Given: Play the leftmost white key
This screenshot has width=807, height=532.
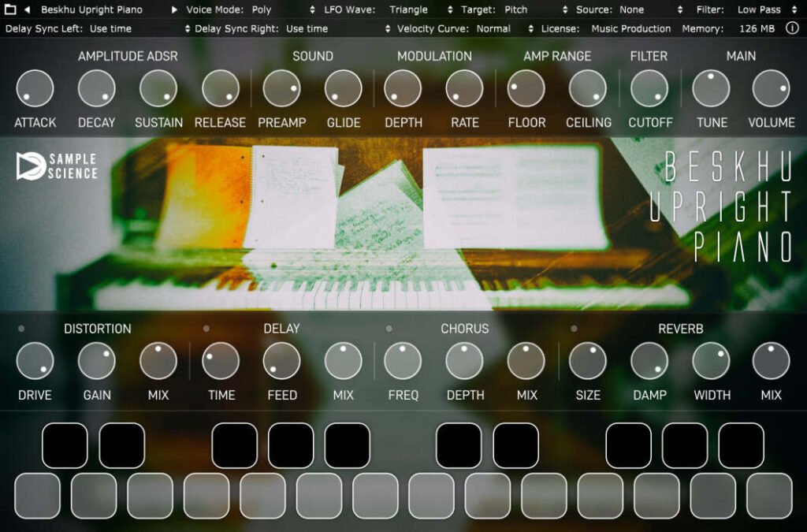Looking at the screenshot, I should point(39,497).
